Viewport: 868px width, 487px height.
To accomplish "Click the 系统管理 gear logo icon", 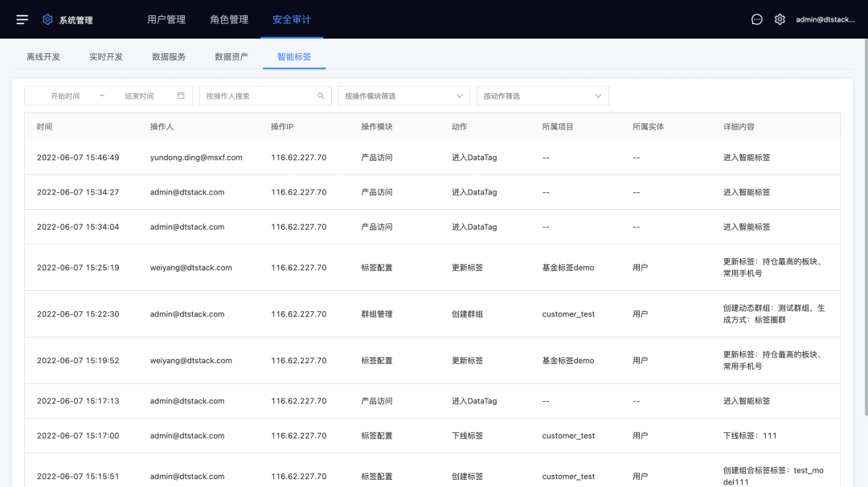I will click(x=47, y=19).
